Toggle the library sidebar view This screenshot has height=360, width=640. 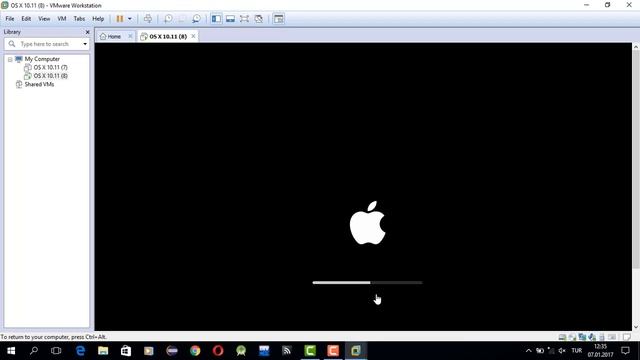pos(216,19)
